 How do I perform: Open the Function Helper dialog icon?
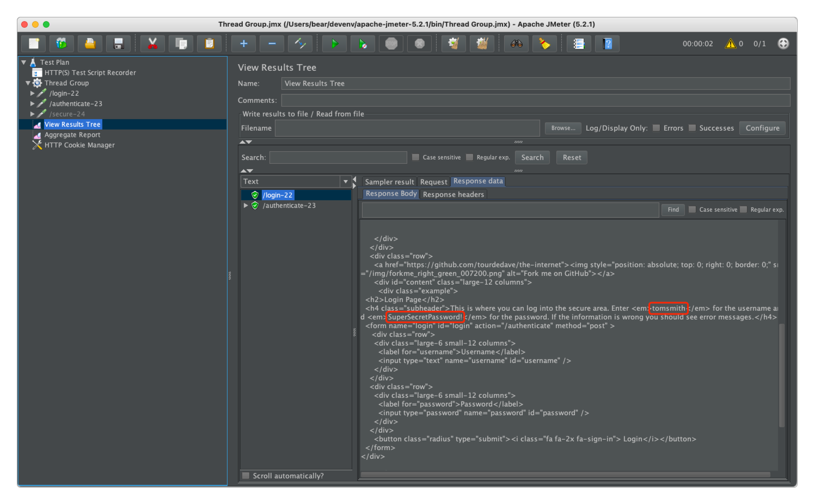[579, 44]
